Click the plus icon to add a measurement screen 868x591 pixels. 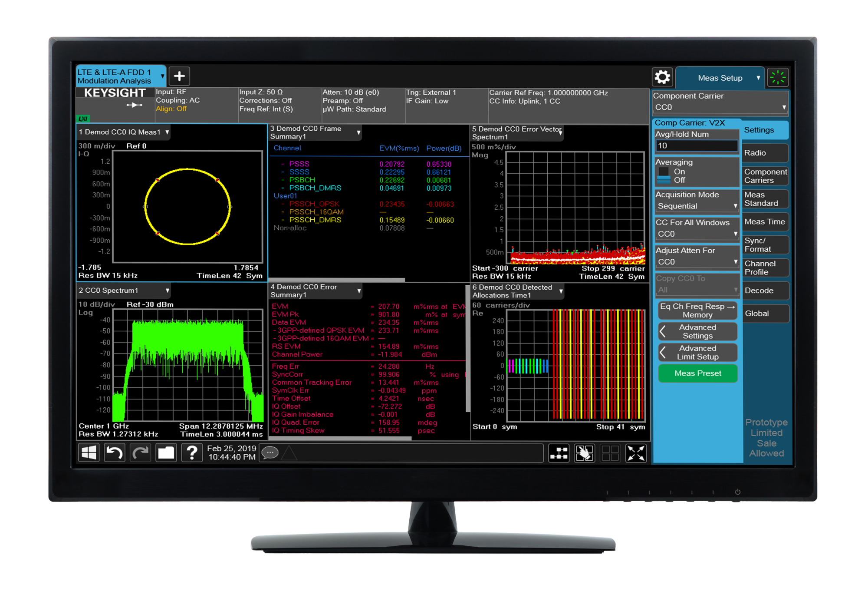click(x=179, y=76)
